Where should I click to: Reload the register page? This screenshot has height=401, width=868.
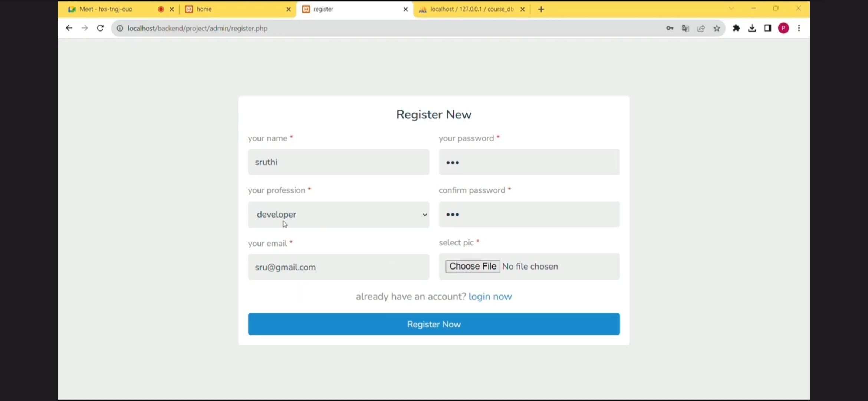point(100,28)
